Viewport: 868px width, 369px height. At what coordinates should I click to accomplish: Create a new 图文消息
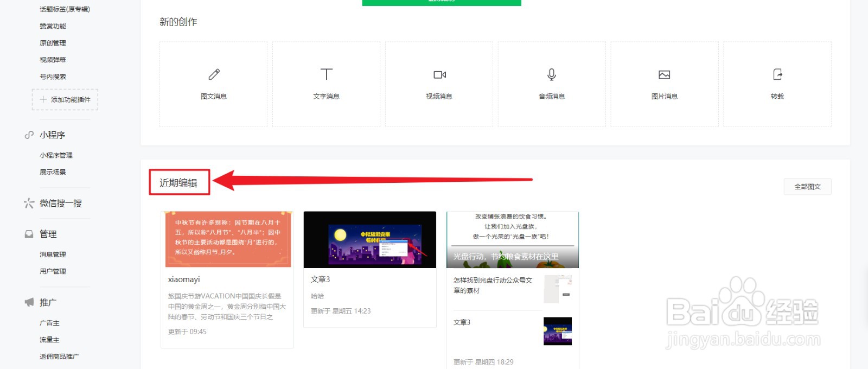pos(214,84)
